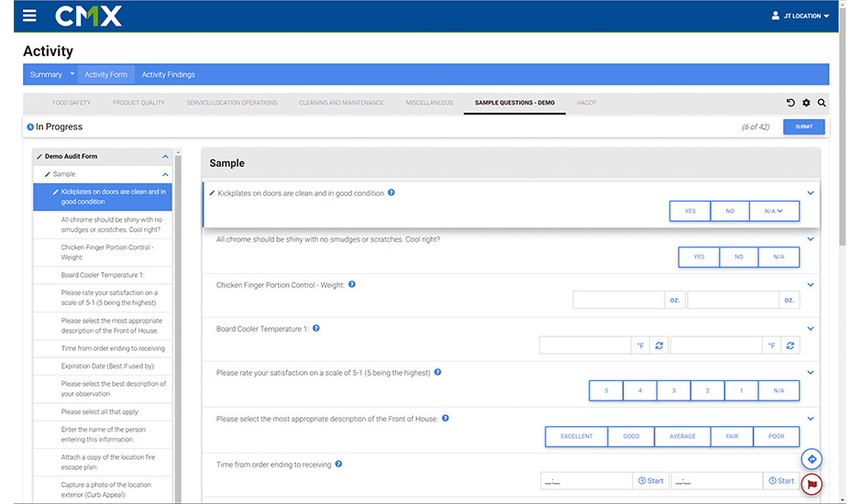Click help icon beside satisfaction rating question

pyautogui.click(x=437, y=372)
